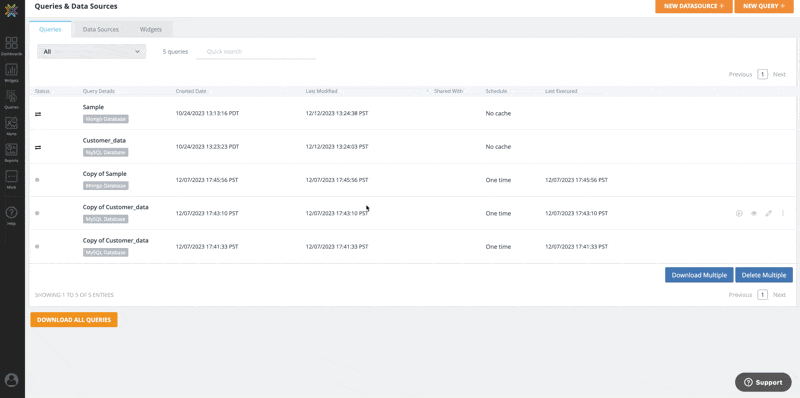Open the Customer_data query name
The width and height of the screenshot is (800, 398).
click(104, 140)
